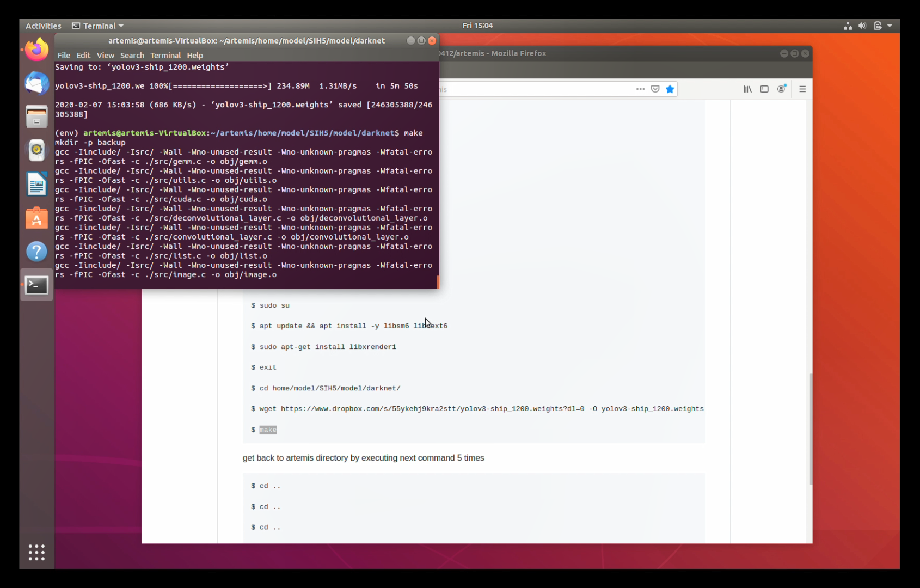The width and height of the screenshot is (920, 588).
Task: Launch Thunderbird mail from the dock
Action: coord(36,83)
